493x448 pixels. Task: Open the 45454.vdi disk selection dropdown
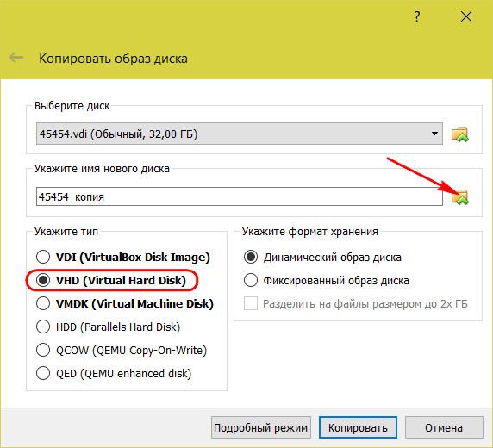(x=240, y=134)
